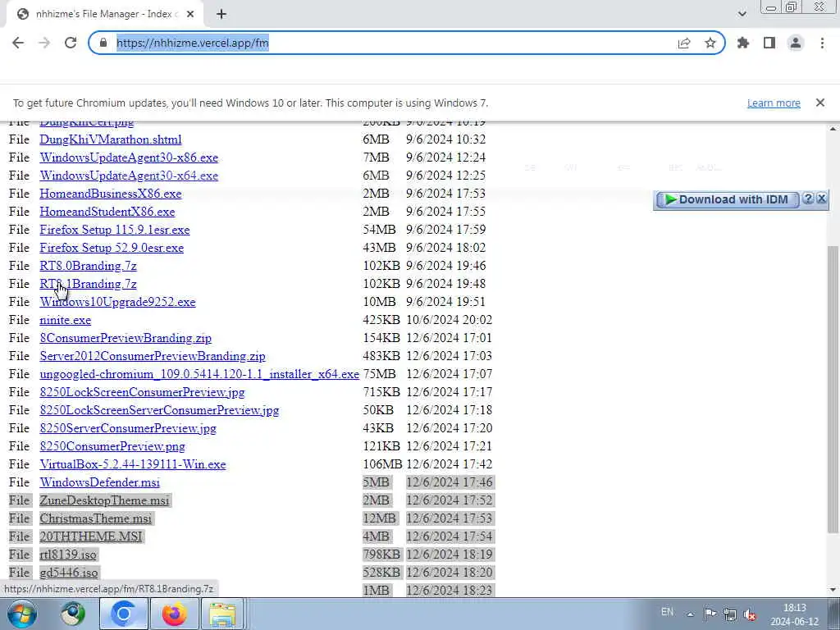Click the page scrollbar up arrow
This screenshot has height=630, width=840.
click(x=833, y=129)
